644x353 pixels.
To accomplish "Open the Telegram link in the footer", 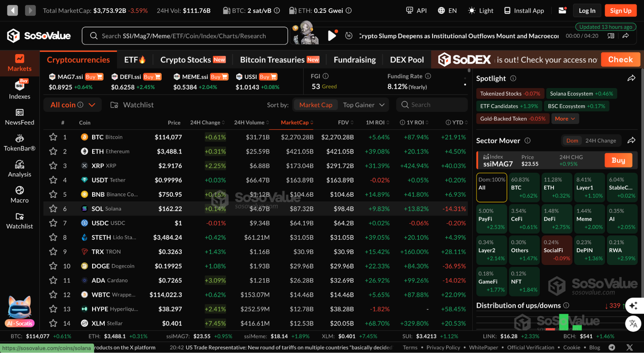I will pos(612,347).
